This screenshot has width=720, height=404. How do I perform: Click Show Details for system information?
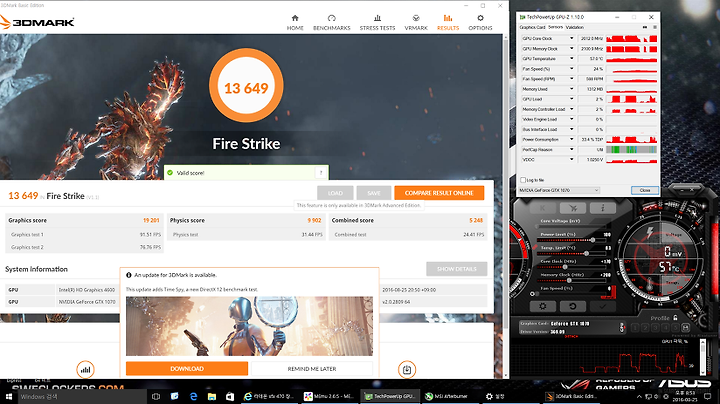pos(456,269)
